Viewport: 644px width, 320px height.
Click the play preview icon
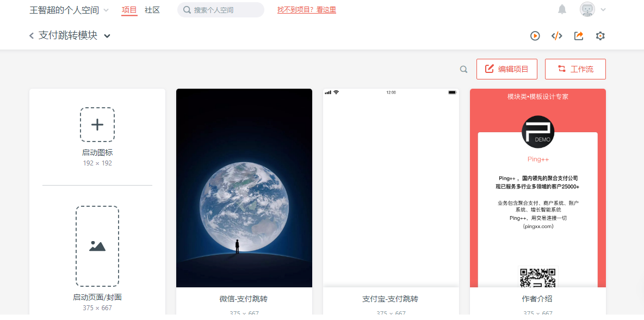tap(535, 36)
